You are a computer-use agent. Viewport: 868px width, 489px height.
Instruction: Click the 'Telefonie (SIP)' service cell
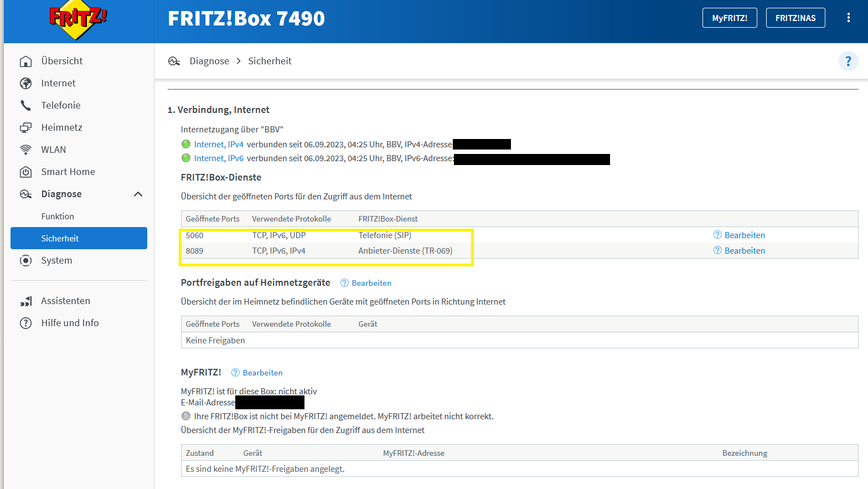[385, 235]
